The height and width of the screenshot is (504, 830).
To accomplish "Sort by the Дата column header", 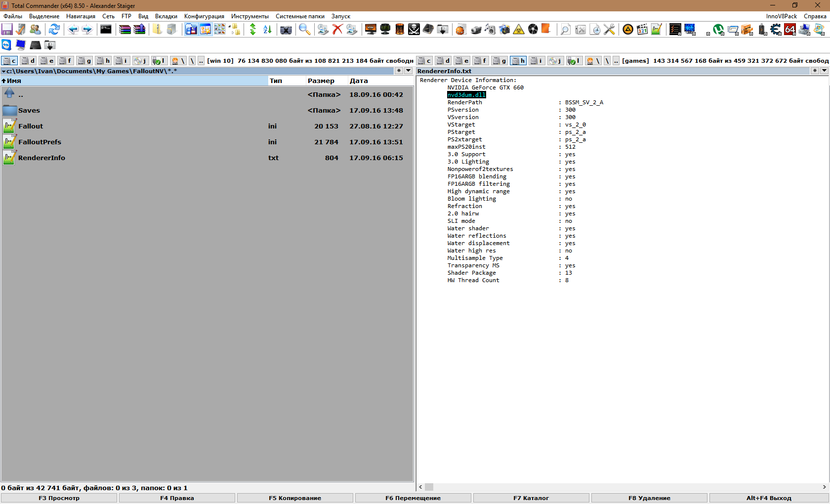I will tap(380, 81).
